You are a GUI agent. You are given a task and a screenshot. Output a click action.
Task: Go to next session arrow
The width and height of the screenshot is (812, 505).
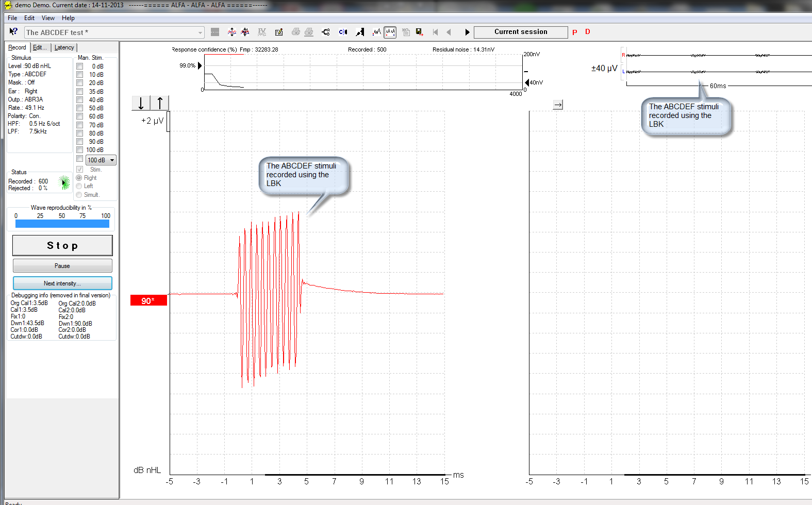click(467, 32)
